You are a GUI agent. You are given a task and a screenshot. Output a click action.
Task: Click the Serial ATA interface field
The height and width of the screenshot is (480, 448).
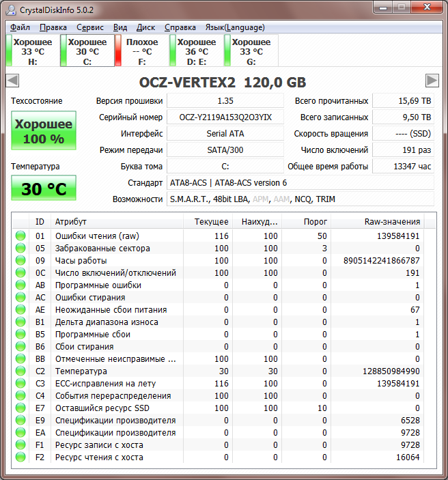coord(225,133)
